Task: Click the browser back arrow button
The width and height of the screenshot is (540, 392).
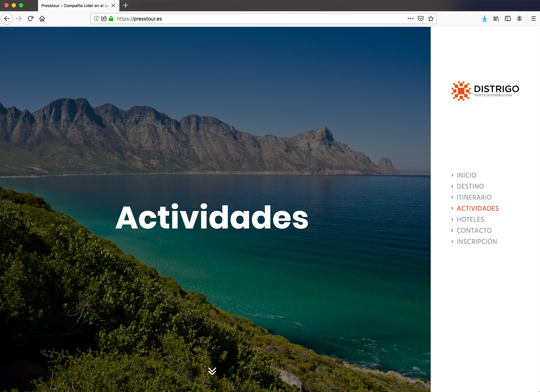Action: [7, 19]
